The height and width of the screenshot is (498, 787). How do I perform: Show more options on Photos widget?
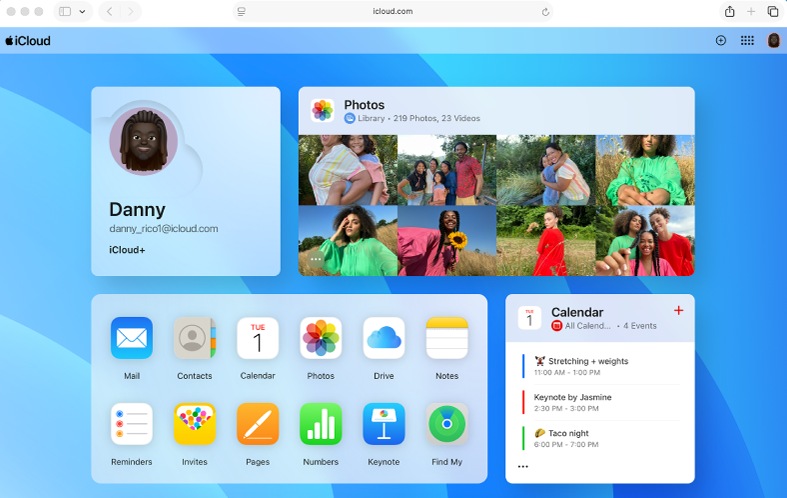[x=316, y=260]
